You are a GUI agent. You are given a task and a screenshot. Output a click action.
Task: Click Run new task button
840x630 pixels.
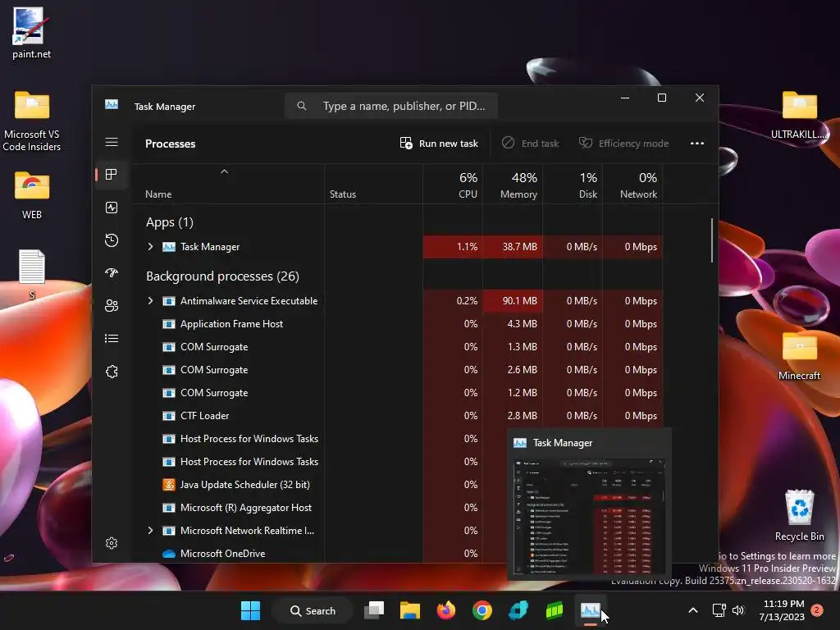[439, 143]
